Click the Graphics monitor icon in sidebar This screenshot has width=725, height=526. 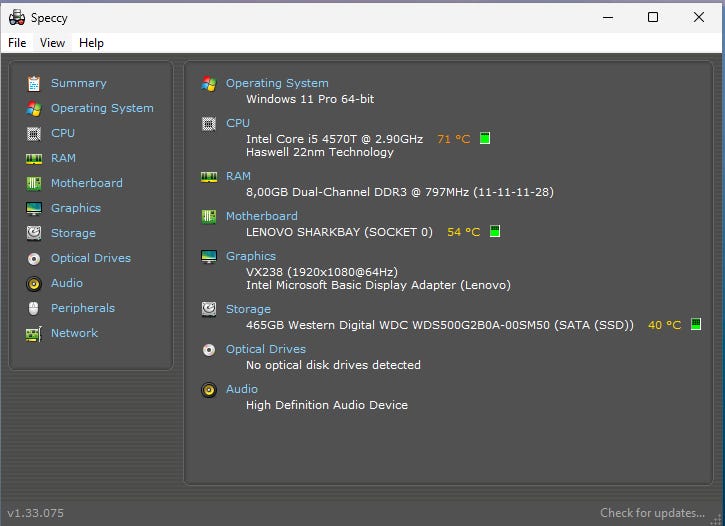point(34,208)
